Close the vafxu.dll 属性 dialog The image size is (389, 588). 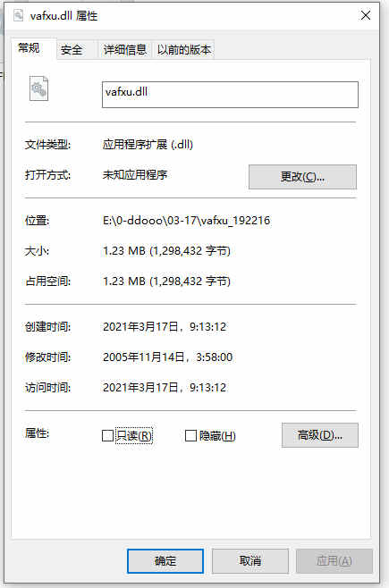click(x=366, y=15)
